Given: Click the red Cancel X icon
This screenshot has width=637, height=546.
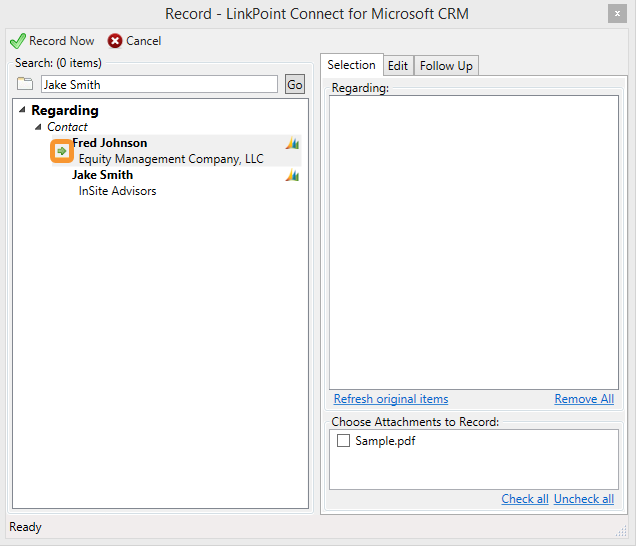Looking at the screenshot, I should click(x=115, y=41).
